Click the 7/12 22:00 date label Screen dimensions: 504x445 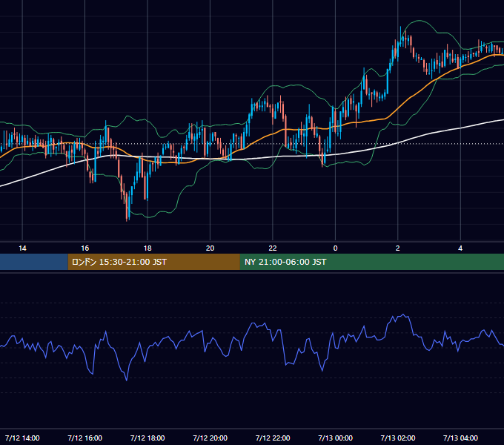click(273, 438)
